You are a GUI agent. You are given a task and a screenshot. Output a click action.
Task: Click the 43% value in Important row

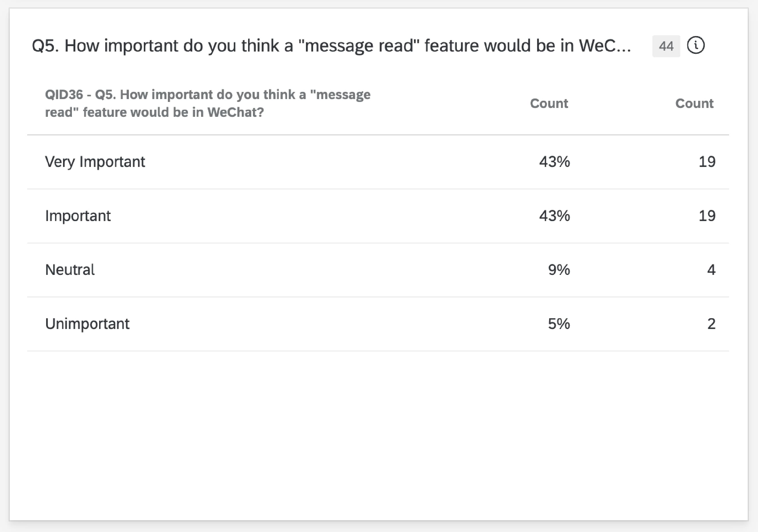pyautogui.click(x=554, y=216)
